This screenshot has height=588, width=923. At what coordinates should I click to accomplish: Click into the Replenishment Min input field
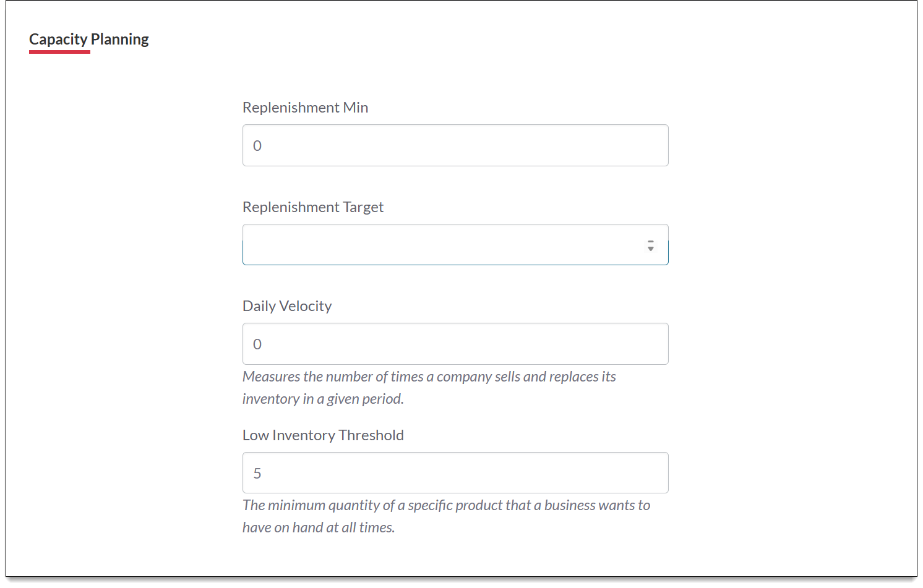[455, 145]
